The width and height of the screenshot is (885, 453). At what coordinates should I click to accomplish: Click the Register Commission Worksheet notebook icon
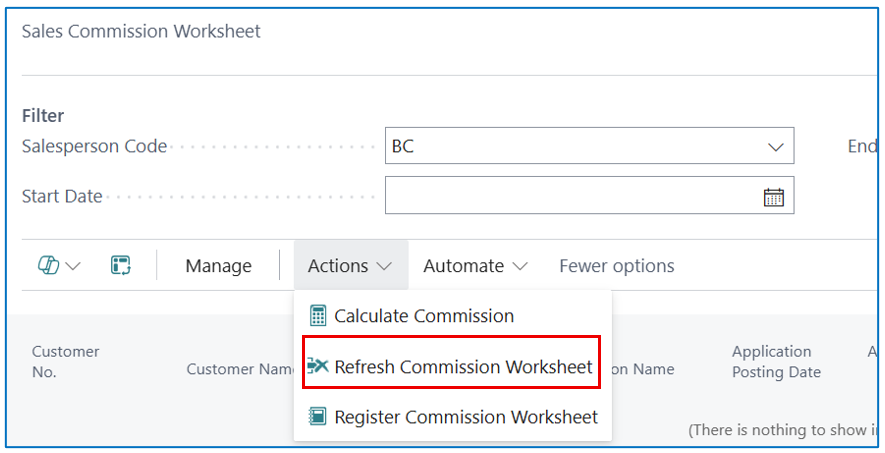tap(318, 416)
